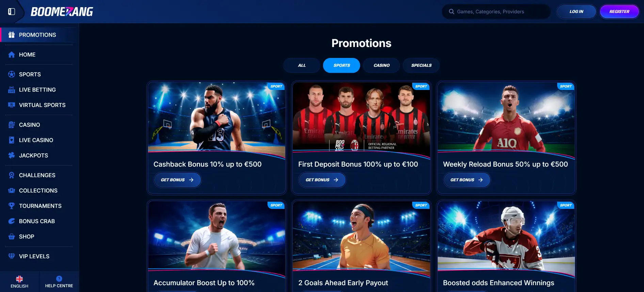This screenshot has height=292, width=644.
Task: Collapse sidebar with the panel toggle icon
Action: point(12,12)
